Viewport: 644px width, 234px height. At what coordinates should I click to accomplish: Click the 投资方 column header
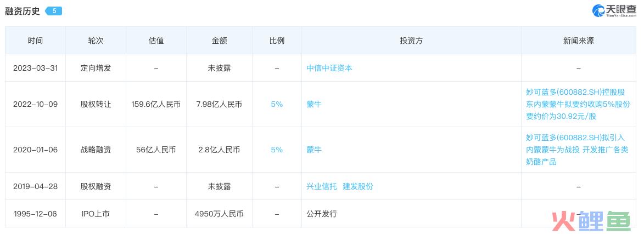coord(412,41)
